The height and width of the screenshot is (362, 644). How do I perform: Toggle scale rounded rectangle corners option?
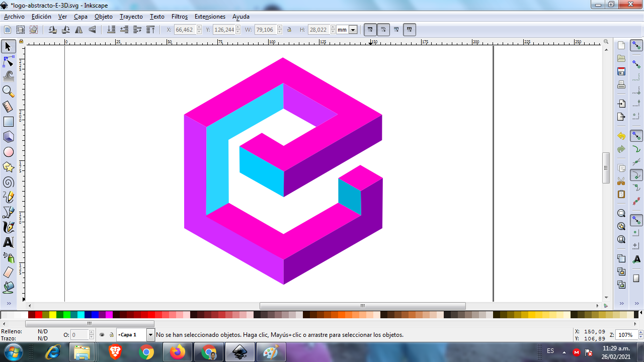click(383, 30)
